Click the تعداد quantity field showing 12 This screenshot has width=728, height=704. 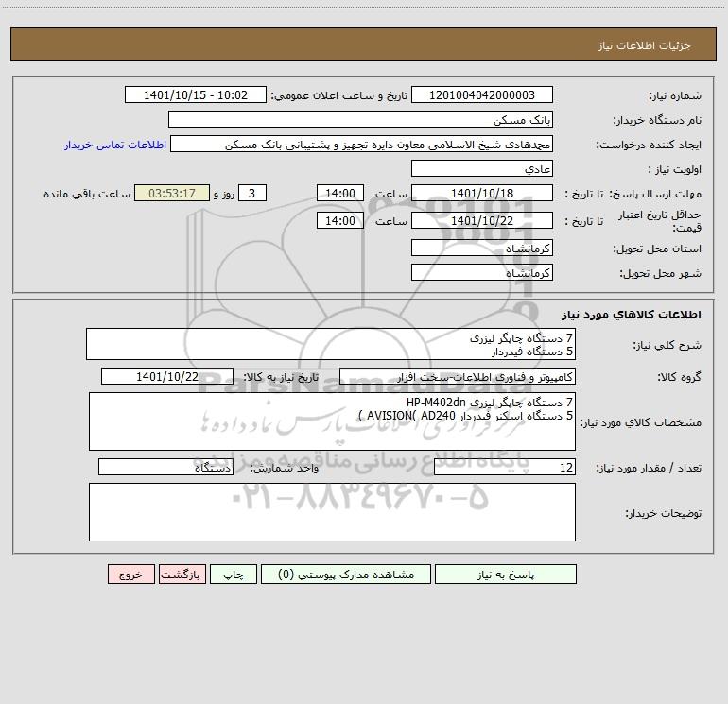(504, 468)
